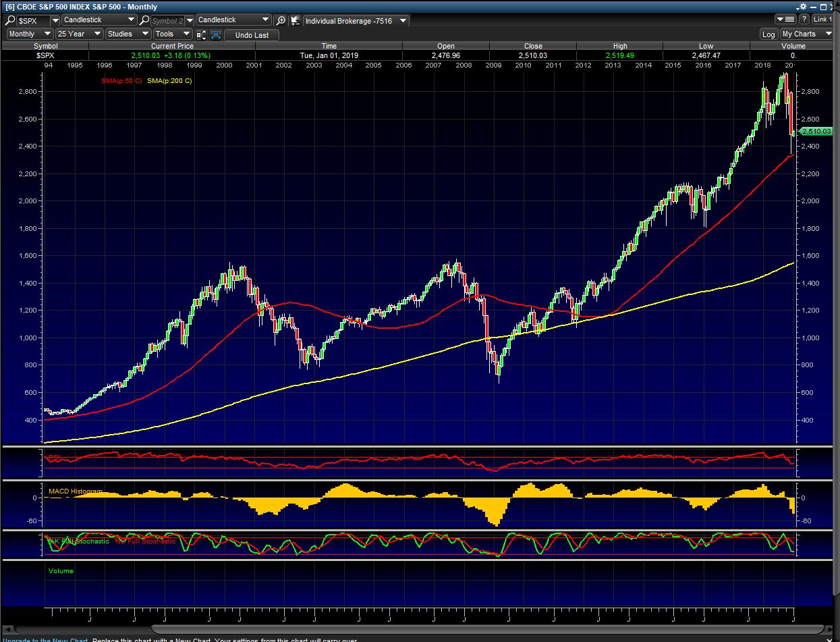Click the high value 2,519.49

(x=620, y=55)
